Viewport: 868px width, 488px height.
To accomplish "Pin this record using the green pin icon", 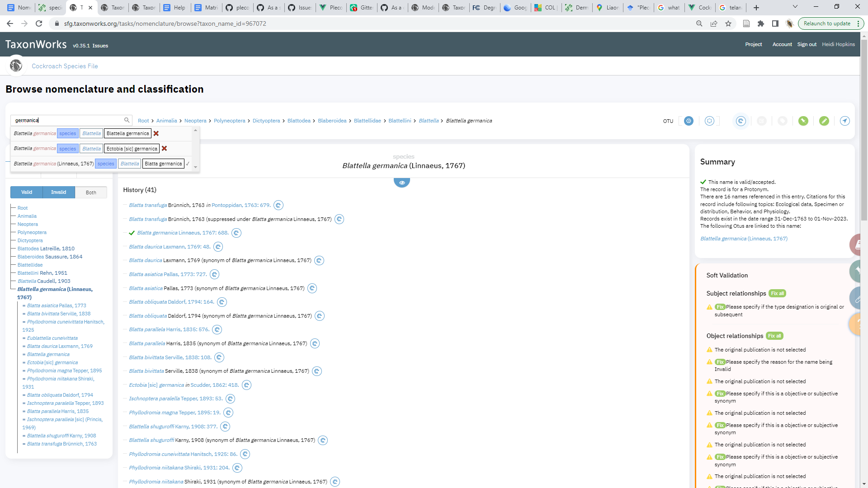I will tap(804, 121).
